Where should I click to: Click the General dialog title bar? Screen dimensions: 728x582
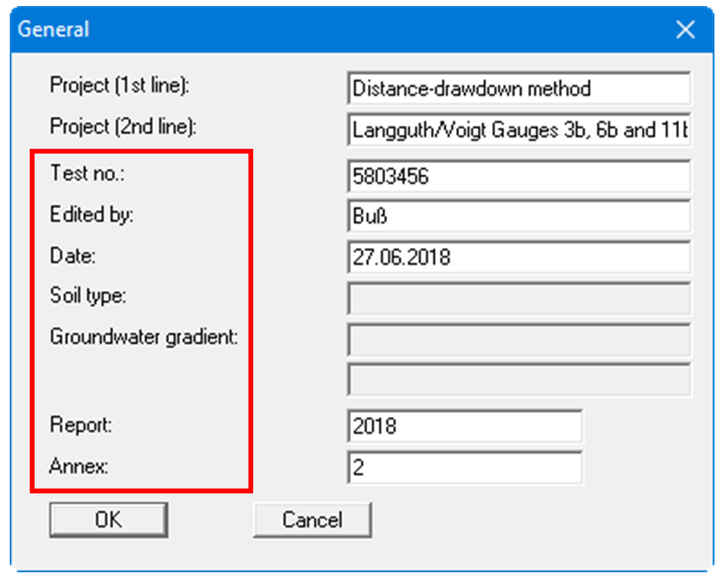[x=338, y=30]
